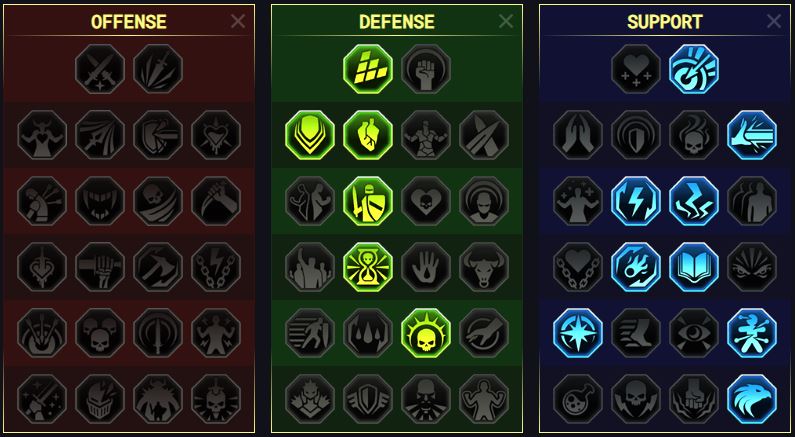Select the blue voodoo doll mastery
Viewport: 795px width, 437px height.
(752, 333)
